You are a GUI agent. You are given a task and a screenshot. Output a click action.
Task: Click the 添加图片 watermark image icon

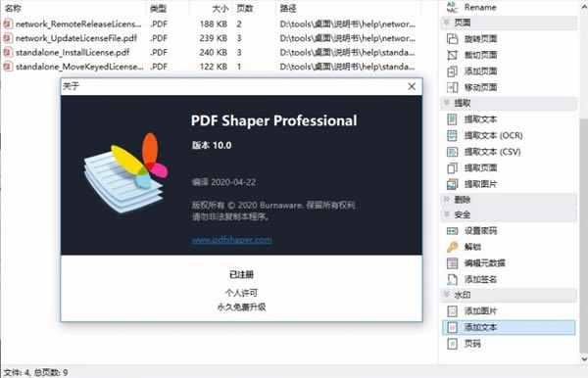(x=452, y=311)
